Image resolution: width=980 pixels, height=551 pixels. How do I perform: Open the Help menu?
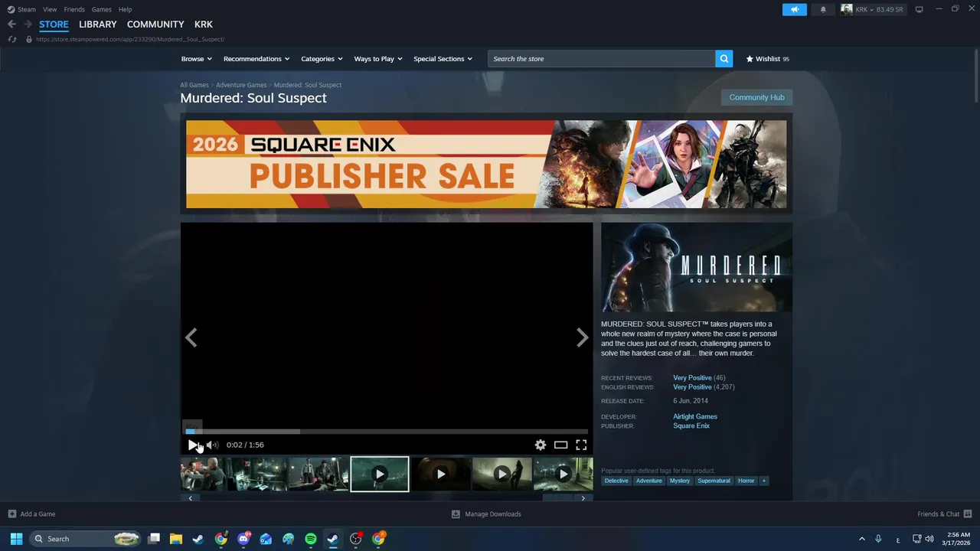tap(125, 9)
